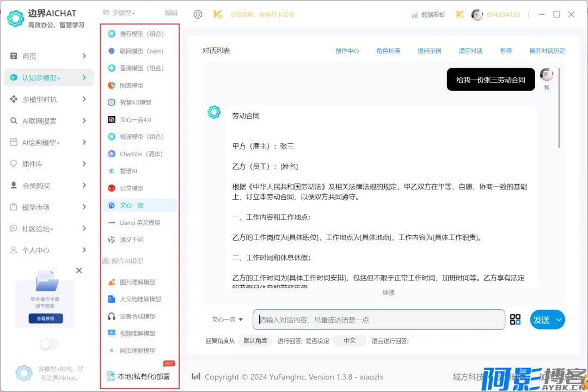
Task: Select the 智谱AI model
Action: point(139,171)
